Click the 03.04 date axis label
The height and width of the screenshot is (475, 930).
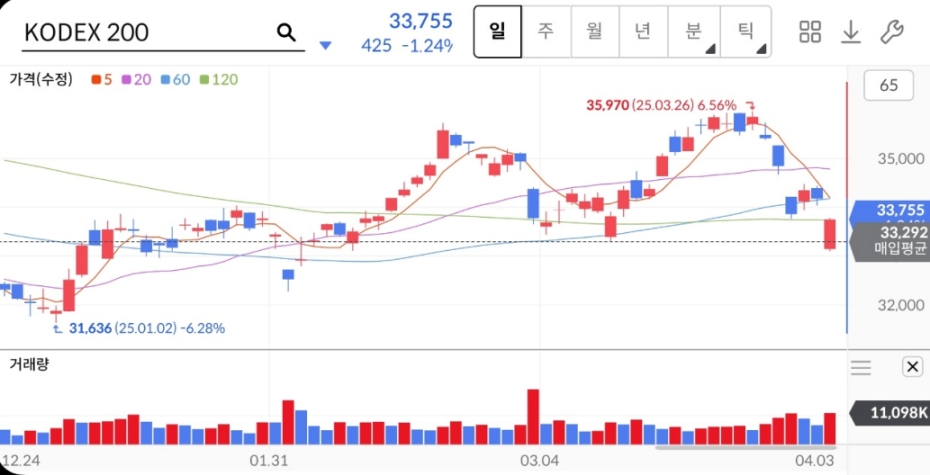coord(539,460)
